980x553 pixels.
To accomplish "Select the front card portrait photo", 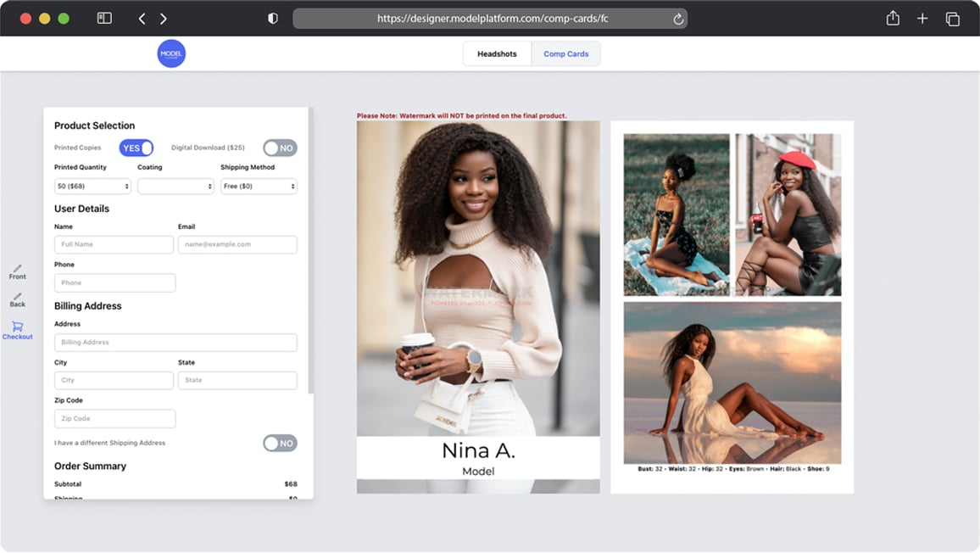I will (478, 278).
